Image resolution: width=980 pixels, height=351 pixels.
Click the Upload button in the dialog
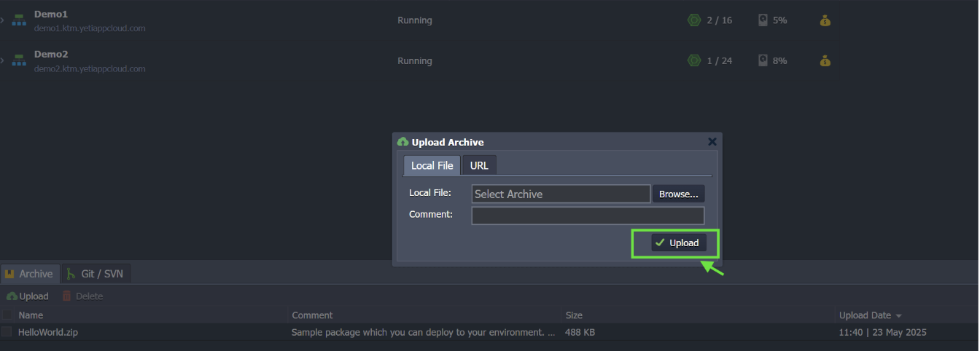(x=678, y=242)
